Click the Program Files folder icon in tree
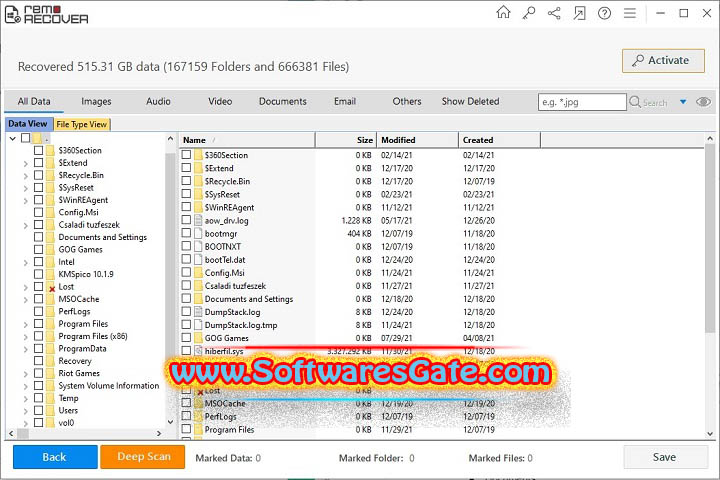720x480 pixels. [x=51, y=324]
